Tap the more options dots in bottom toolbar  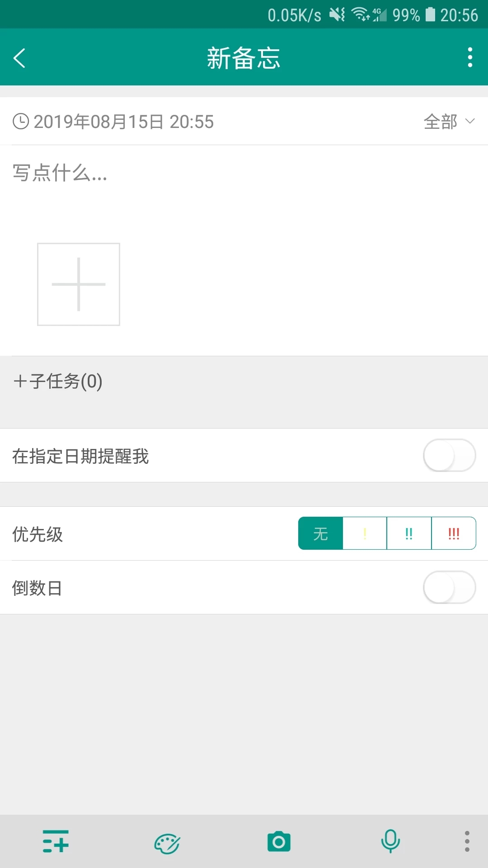(468, 842)
